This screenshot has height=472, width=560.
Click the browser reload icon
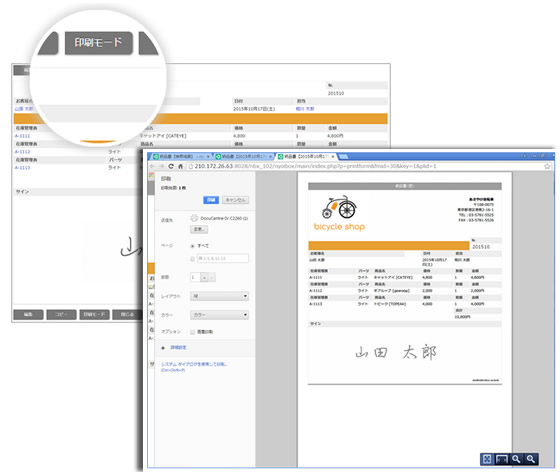171,166
